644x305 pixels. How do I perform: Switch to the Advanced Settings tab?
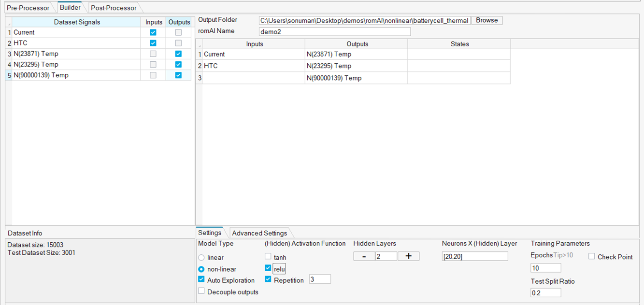[260, 233]
